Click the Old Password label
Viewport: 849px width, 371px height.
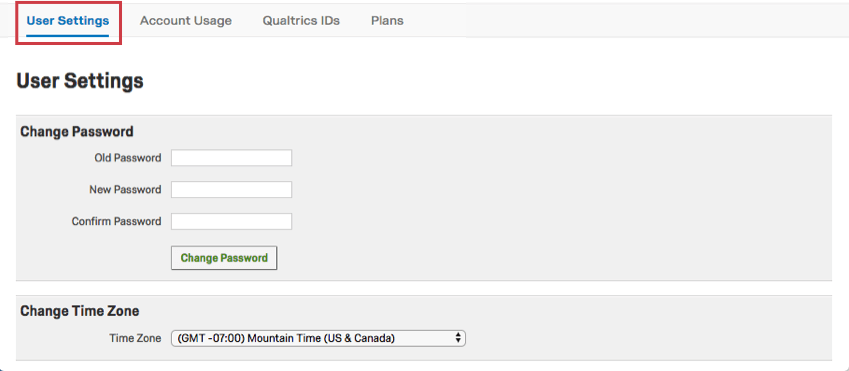pyautogui.click(x=128, y=158)
